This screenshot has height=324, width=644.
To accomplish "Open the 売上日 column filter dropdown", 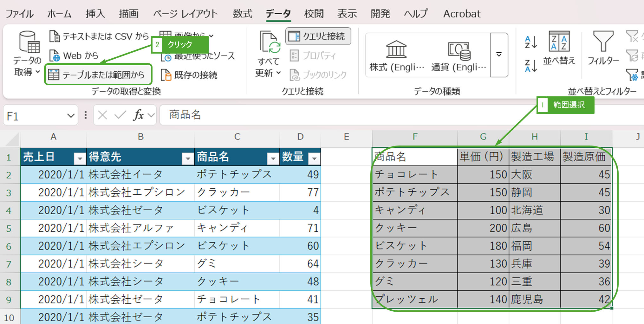I will (x=80, y=158).
